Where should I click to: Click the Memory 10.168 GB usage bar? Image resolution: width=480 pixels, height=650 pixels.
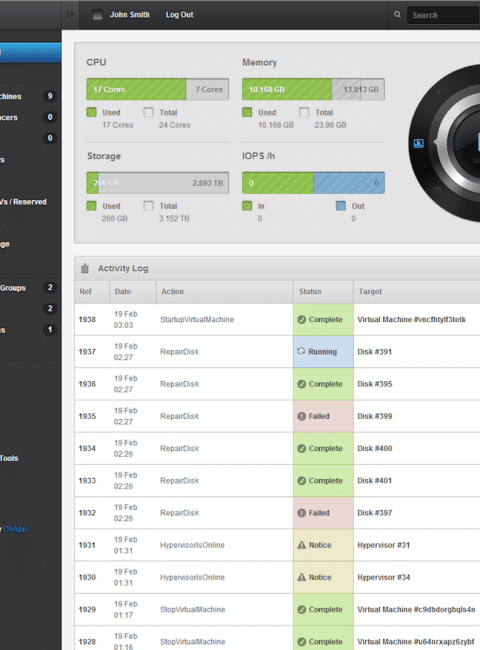[x=313, y=89]
